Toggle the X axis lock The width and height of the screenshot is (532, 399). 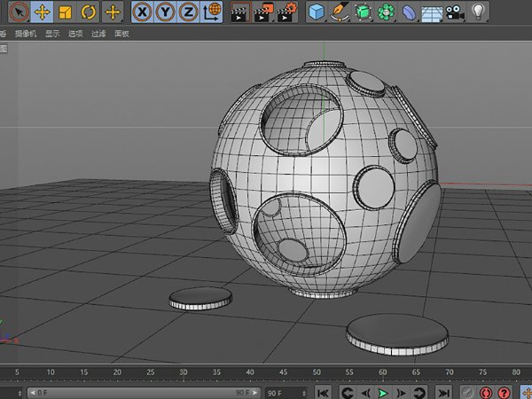coord(142,12)
